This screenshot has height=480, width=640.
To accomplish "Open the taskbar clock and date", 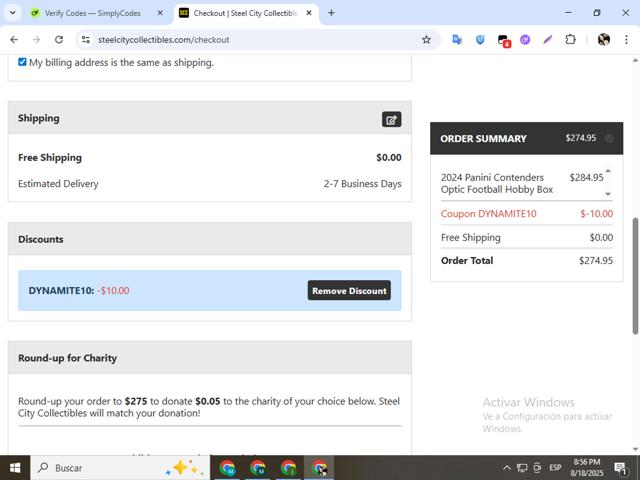I will point(587,468).
